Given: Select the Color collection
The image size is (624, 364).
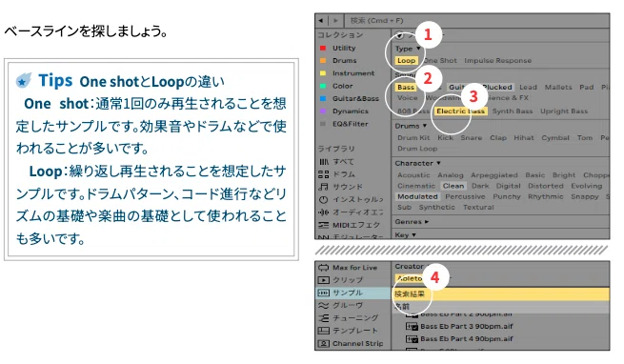Looking at the screenshot, I should (343, 86).
